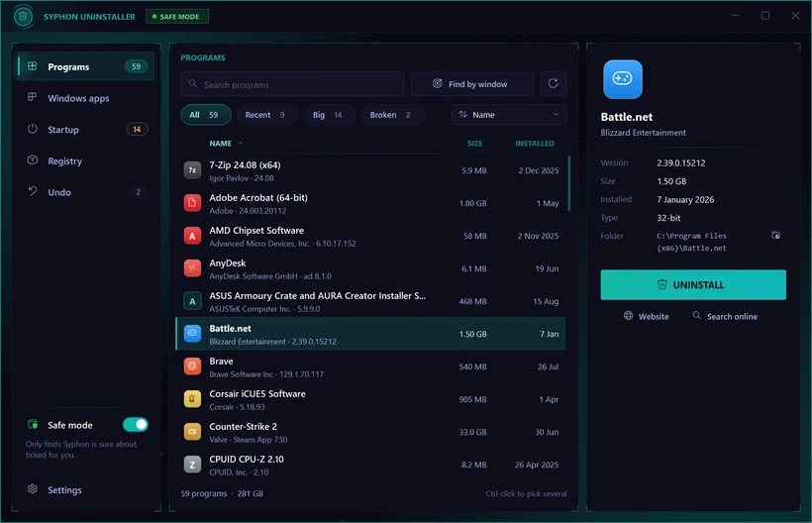
Task: Select the AnyDesk row
Action: pyautogui.click(x=370, y=268)
